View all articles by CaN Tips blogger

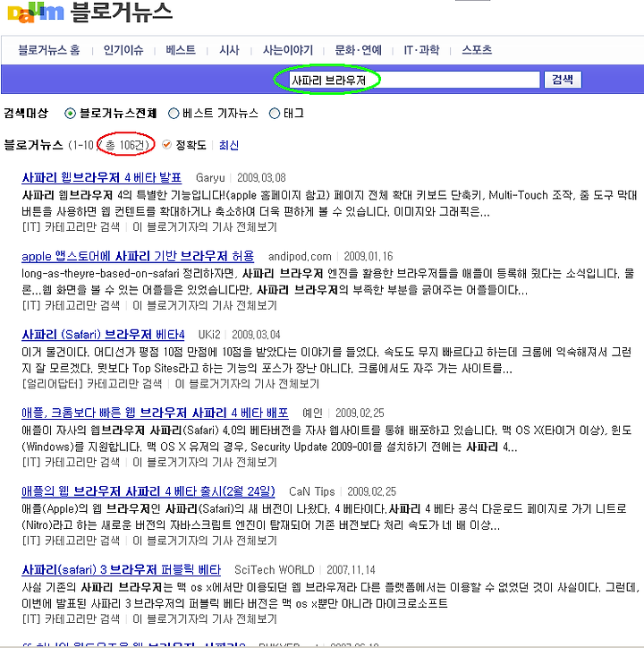pos(205,541)
